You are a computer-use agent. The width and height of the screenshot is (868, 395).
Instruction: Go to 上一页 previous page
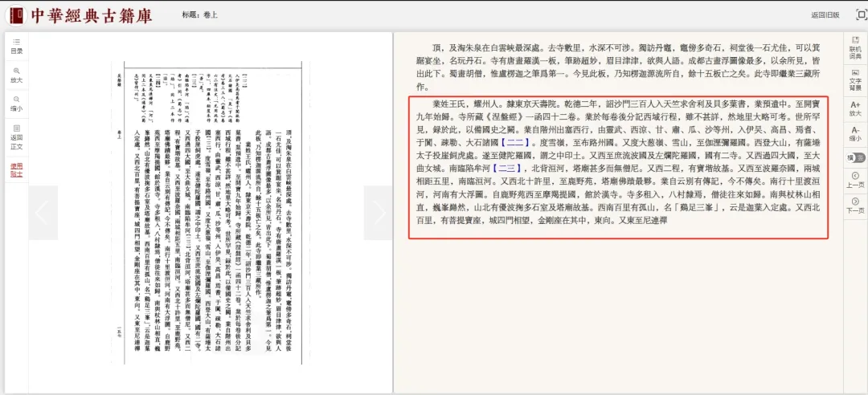854,181
